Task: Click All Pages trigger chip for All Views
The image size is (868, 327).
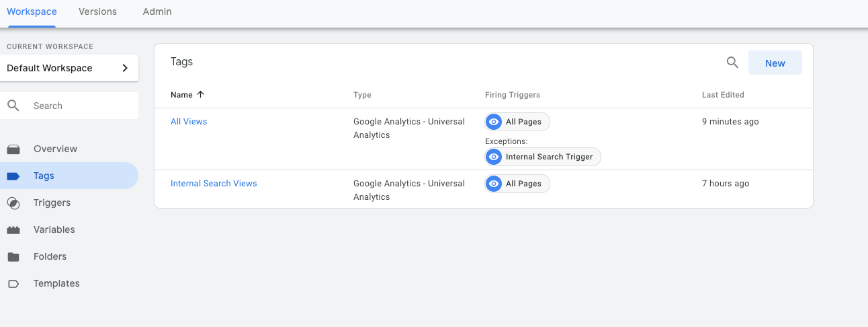Action: pos(517,122)
